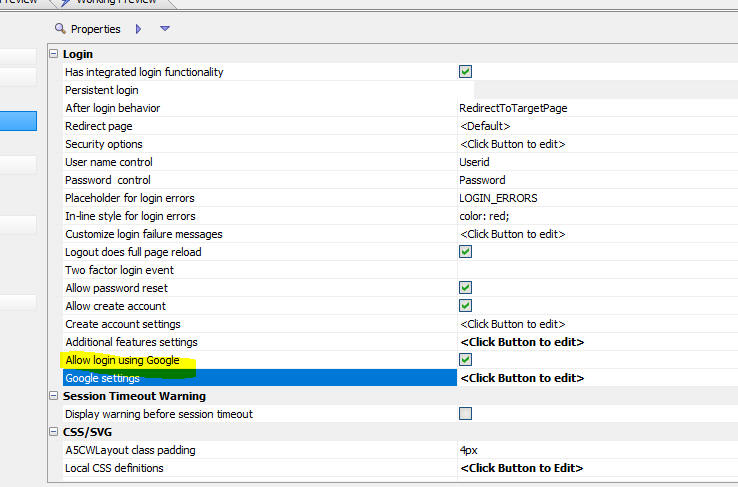Select the Additional features settings label
738x487 pixels.
point(131,342)
